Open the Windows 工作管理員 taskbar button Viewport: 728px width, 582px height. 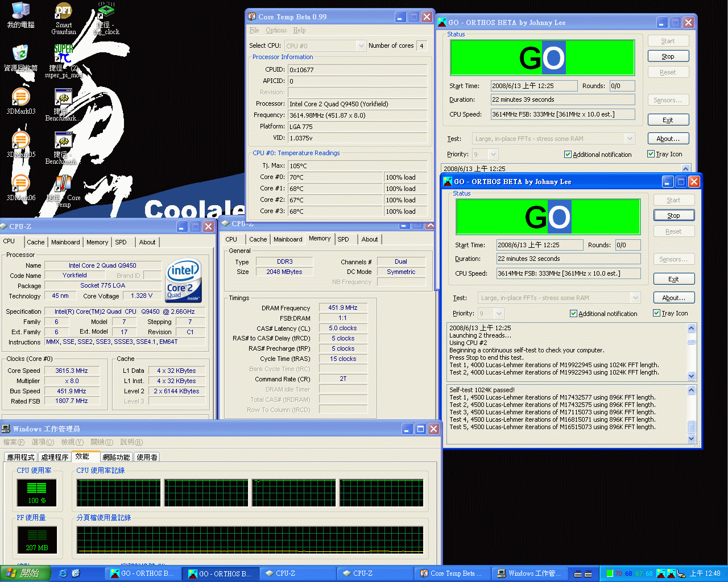pyautogui.click(x=530, y=573)
